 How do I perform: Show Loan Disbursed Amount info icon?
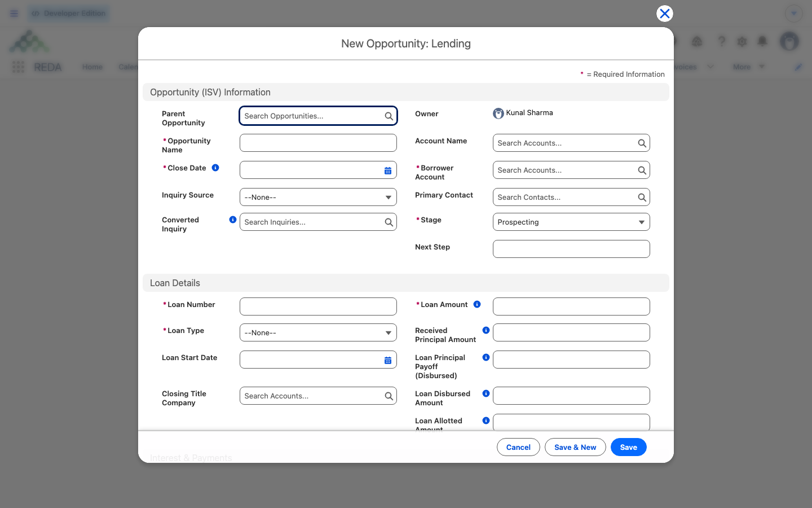coord(486,393)
